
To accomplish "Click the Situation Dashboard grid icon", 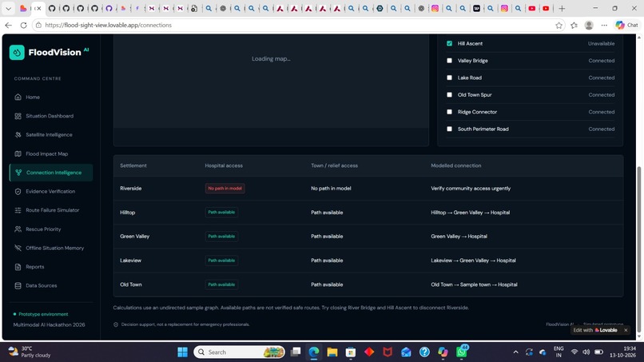I will [x=18, y=117].
